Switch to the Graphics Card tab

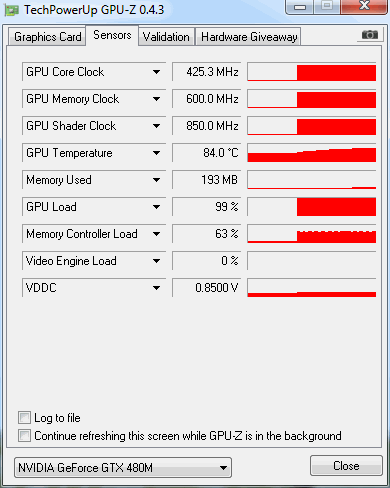tap(47, 37)
